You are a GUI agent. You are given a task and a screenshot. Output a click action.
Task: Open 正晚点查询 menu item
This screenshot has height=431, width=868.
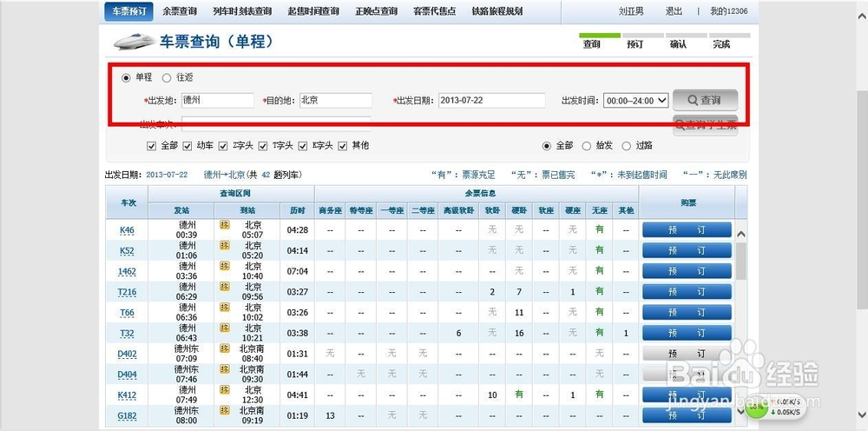tap(377, 11)
